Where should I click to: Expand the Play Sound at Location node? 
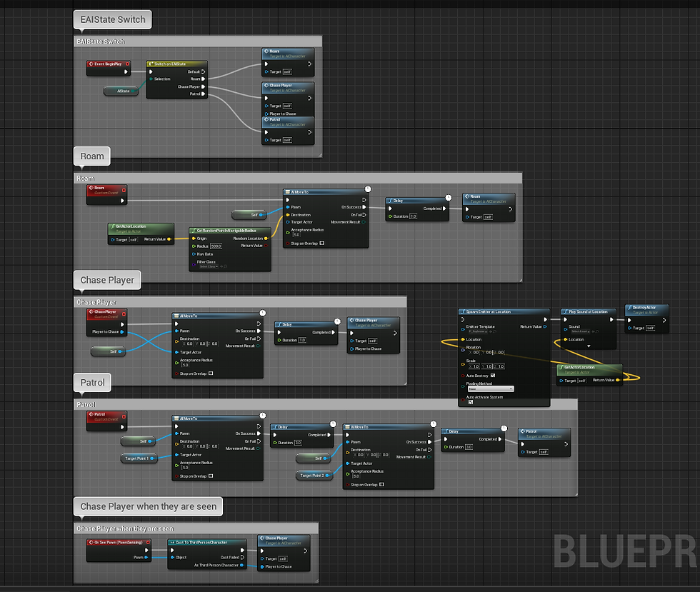[x=589, y=346]
